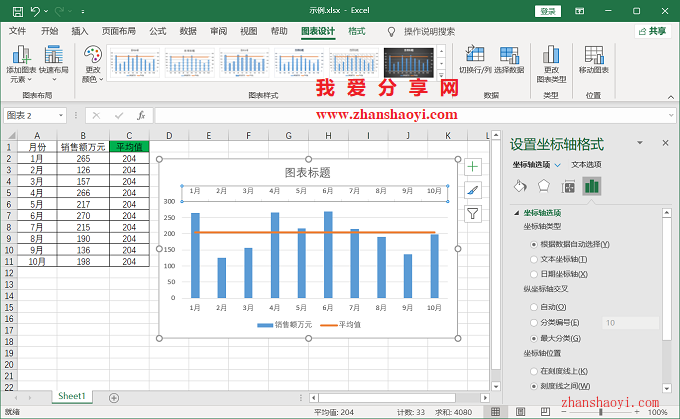Click the Redo arrow icon

coord(59,11)
